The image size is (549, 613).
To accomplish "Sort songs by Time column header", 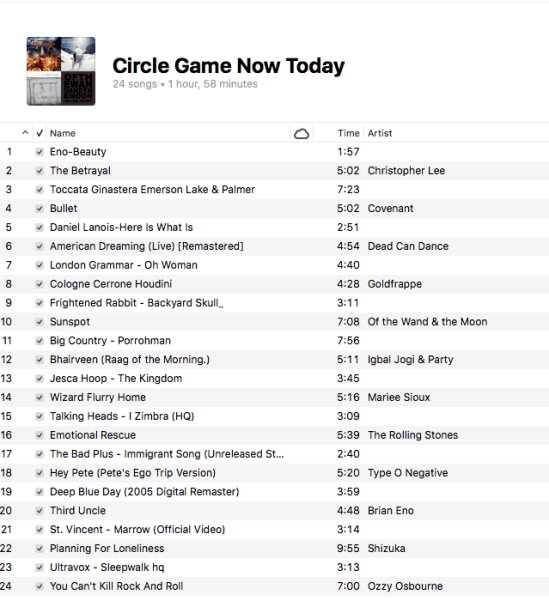I will [x=348, y=133].
